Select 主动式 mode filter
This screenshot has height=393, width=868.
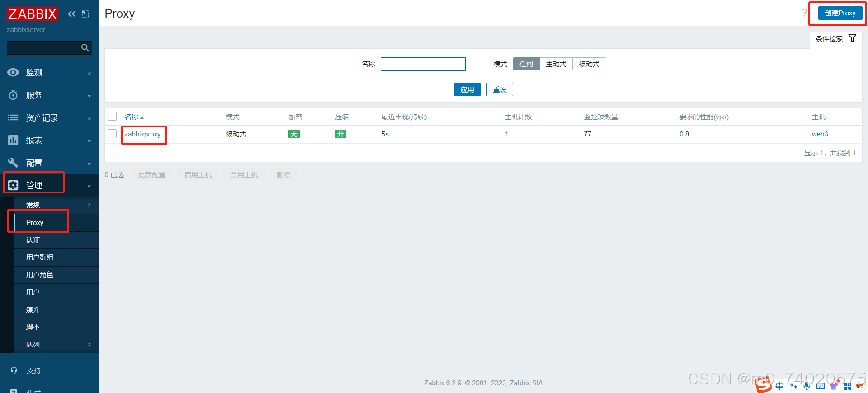click(556, 64)
